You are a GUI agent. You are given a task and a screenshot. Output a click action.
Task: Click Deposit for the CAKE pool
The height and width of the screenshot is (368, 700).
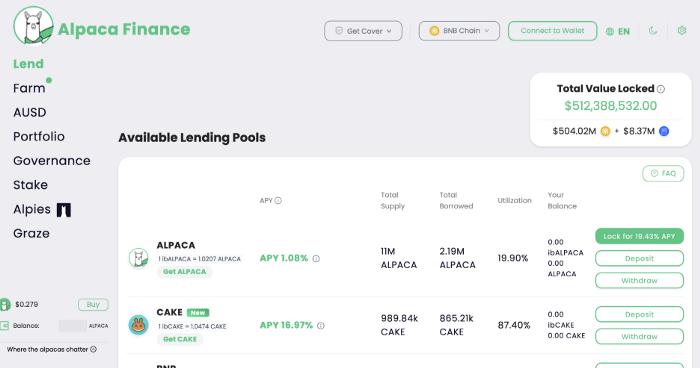tap(639, 314)
